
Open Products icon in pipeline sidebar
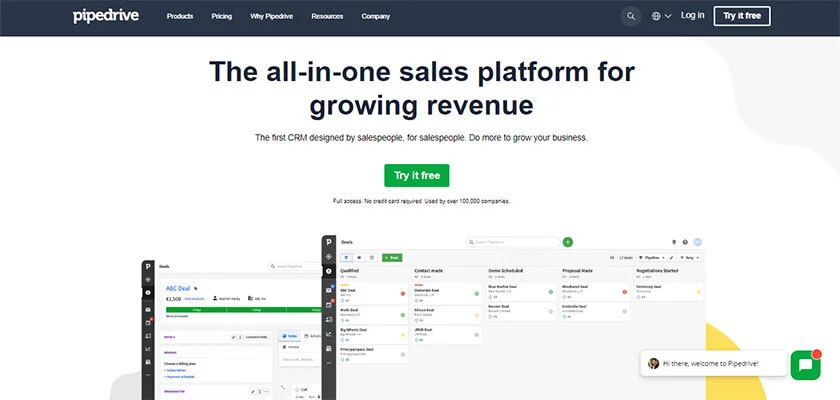coord(329,348)
